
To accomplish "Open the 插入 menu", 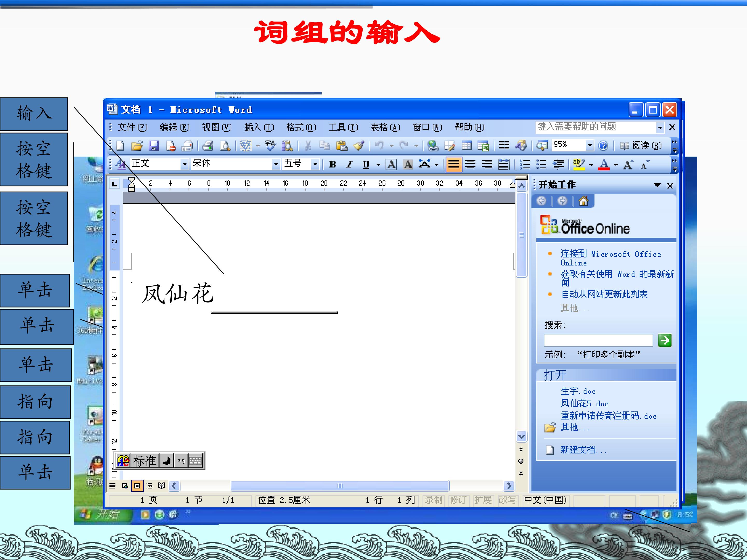I will pos(259,127).
